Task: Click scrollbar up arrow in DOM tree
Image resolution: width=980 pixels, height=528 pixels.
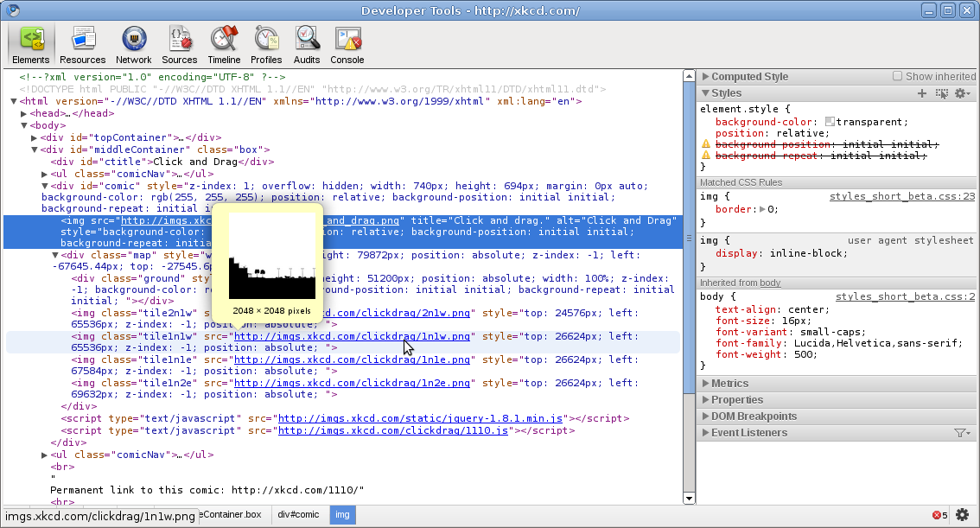Action: click(x=689, y=75)
